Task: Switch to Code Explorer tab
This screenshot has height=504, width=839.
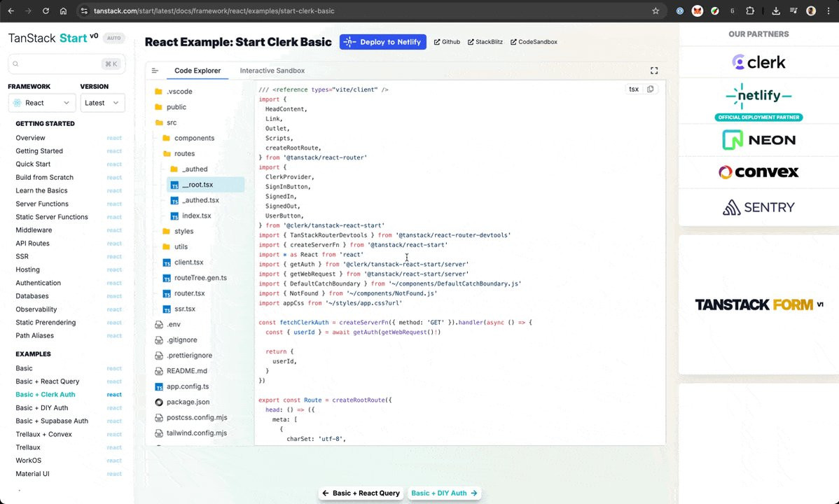Action: [x=197, y=71]
